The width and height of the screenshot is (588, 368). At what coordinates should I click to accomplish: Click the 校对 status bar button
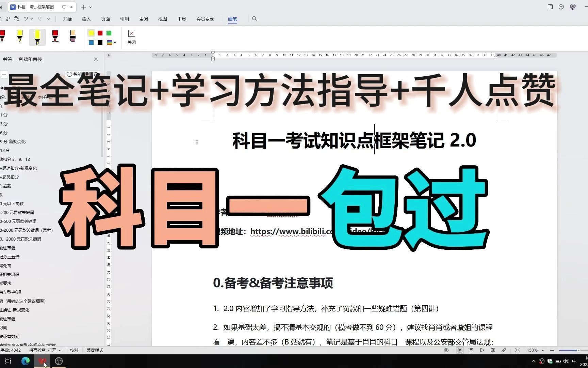[74, 350]
